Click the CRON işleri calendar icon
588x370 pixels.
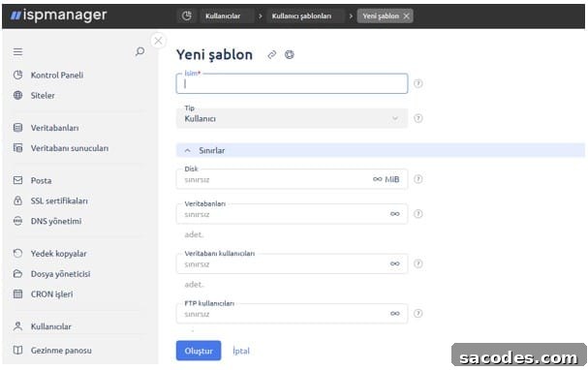pos(17,293)
